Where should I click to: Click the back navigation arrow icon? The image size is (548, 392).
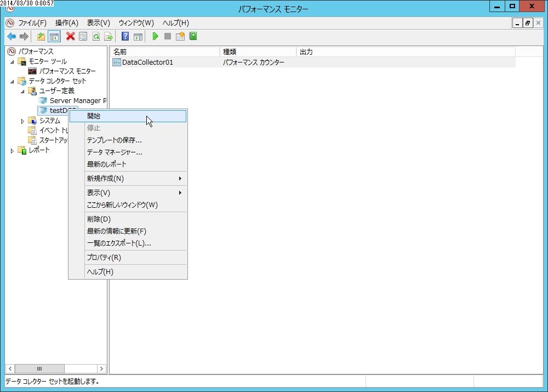(x=11, y=36)
